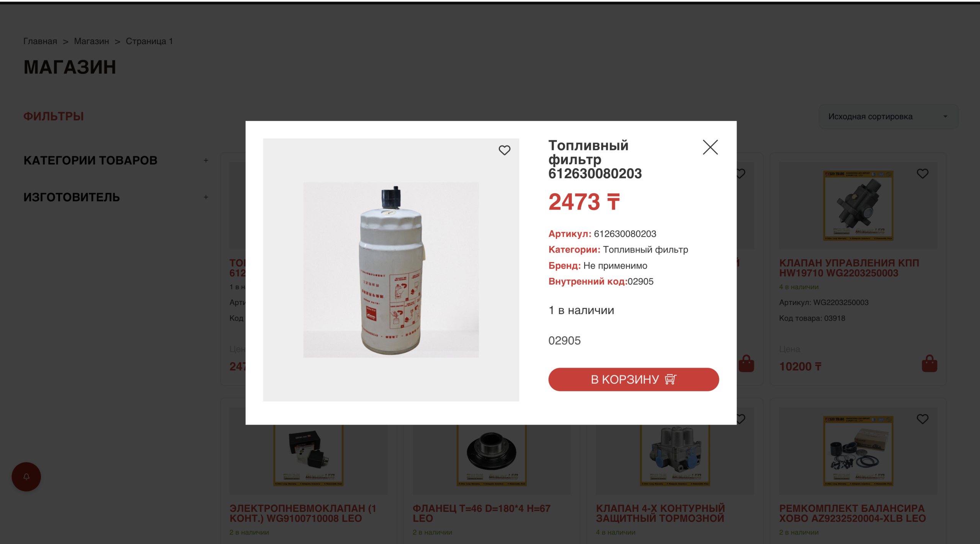Viewport: 980px width, 544px height.
Task: Click the shopping cart icon inside В КОРЗИНУ
Action: [x=670, y=379]
